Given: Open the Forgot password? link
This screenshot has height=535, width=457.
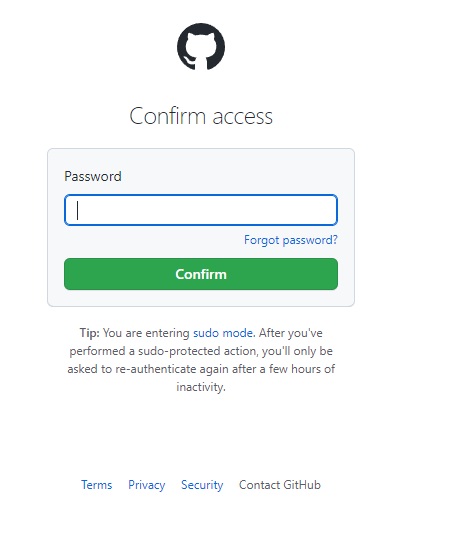Looking at the screenshot, I should 291,240.
